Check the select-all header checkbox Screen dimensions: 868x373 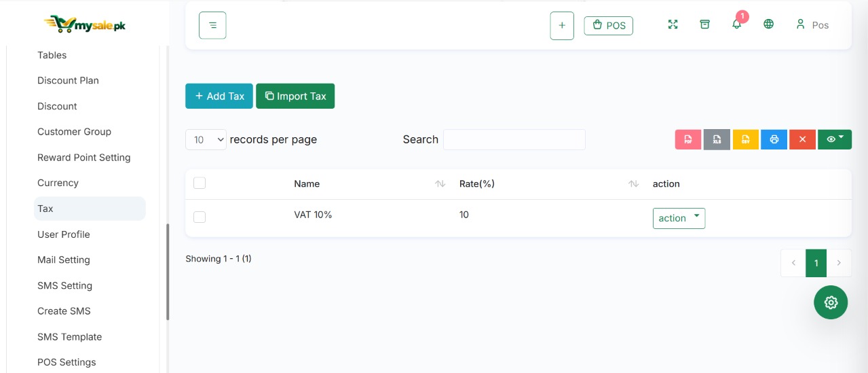(x=200, y=183)
